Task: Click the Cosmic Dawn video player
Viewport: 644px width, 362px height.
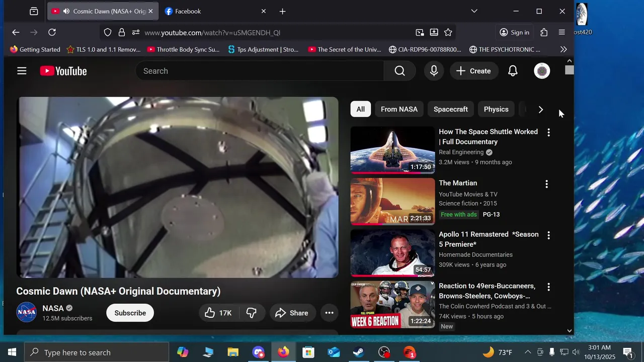Action: tap(178, 187)
